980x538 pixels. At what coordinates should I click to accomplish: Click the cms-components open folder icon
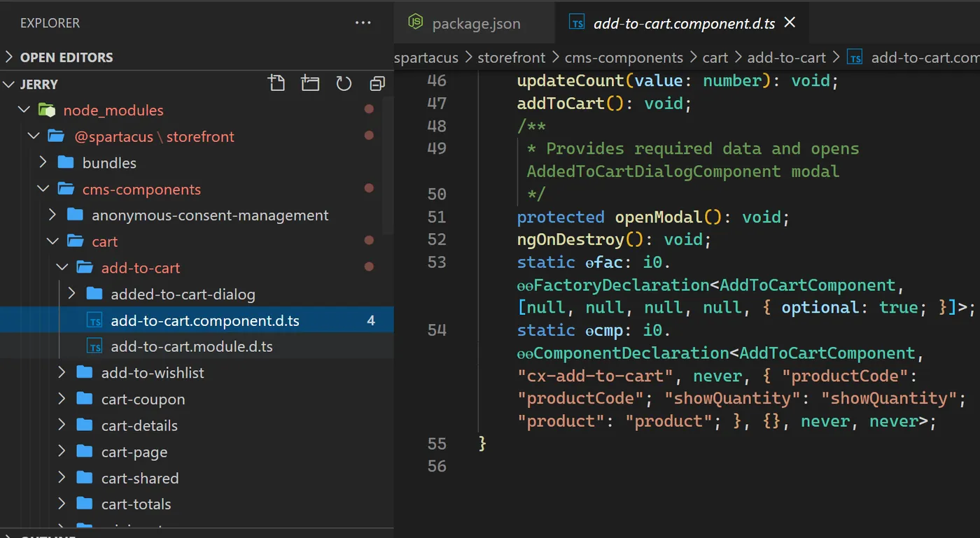coord(66,189)
